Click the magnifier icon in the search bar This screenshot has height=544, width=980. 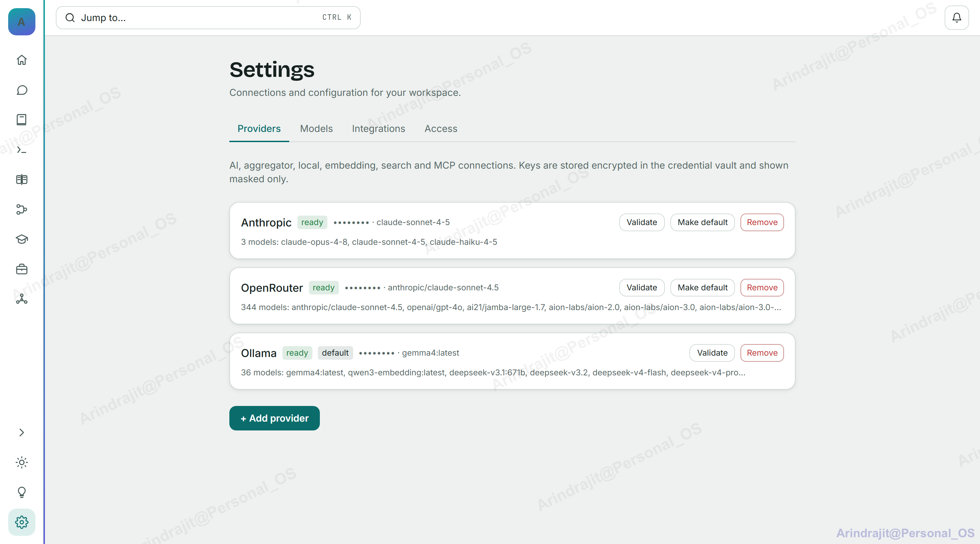70,17
